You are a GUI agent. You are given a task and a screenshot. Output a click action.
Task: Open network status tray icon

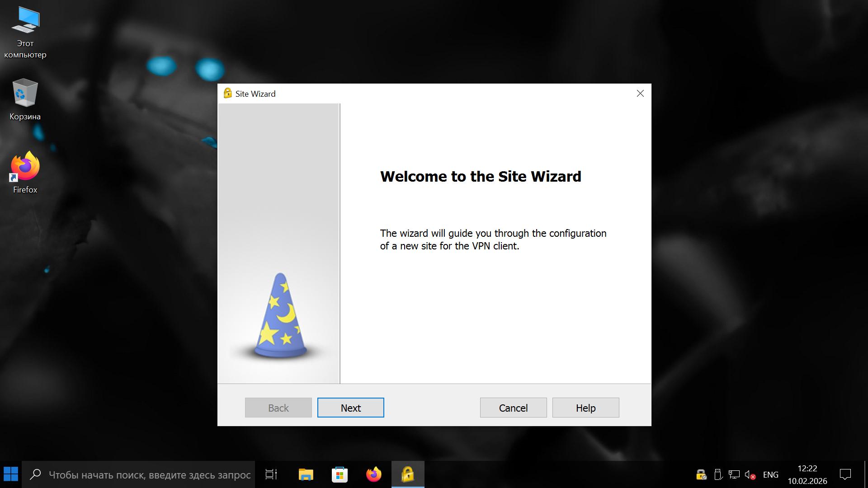[734, 474]
